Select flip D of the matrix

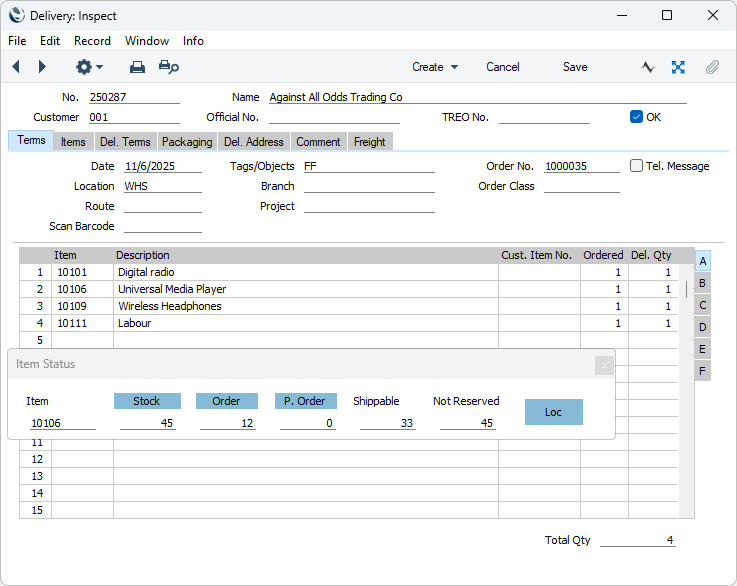(x=703, y=327)
